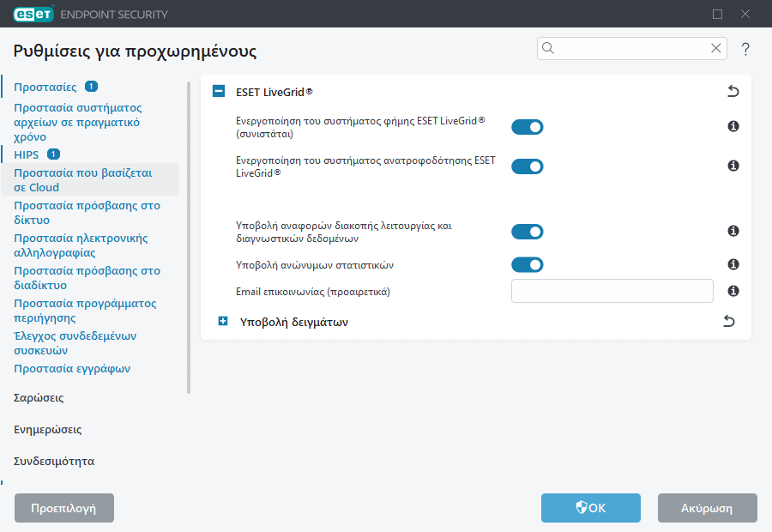Select HIPS in the sidebar
Viewport: 772px width, 532px height.
(x=26, y=154)
